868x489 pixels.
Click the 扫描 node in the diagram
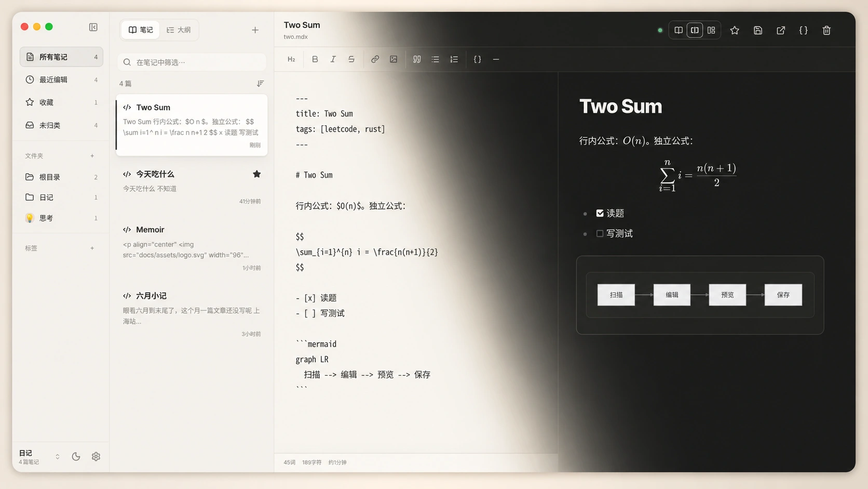coord(616,295)
